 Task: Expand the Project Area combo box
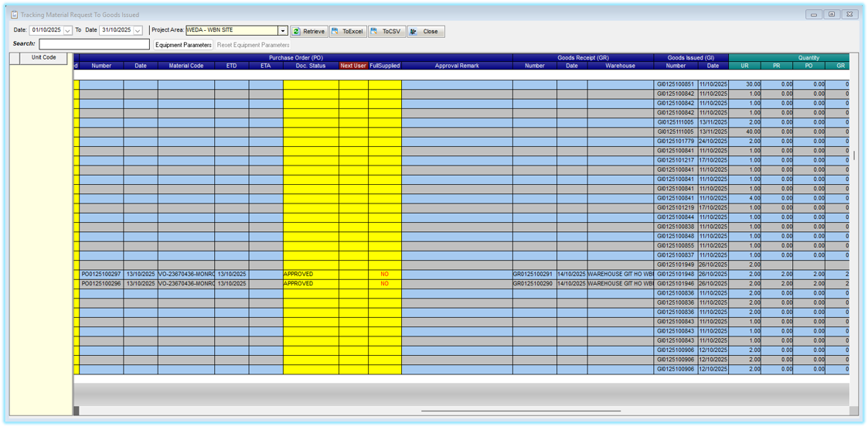[x=283, y=31]
